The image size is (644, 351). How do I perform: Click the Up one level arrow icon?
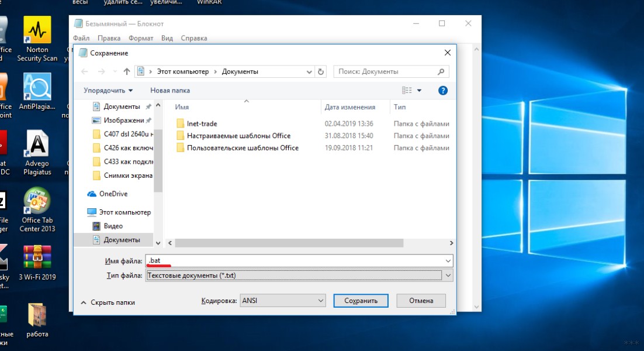(x=127, y=72)
